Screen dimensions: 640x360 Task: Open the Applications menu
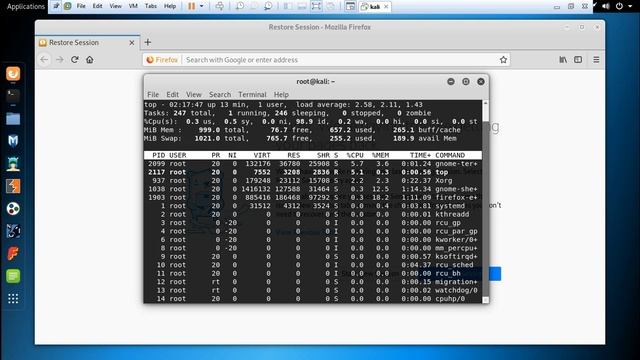click(26, 6)
